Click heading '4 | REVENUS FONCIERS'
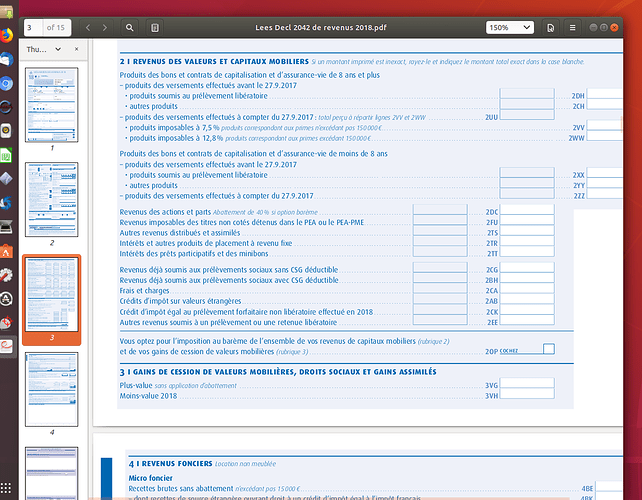 (x=170, y=464)
